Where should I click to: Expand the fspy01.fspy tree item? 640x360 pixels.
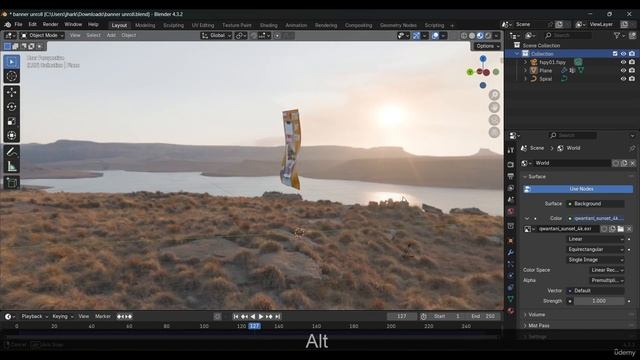coord(526,62)
